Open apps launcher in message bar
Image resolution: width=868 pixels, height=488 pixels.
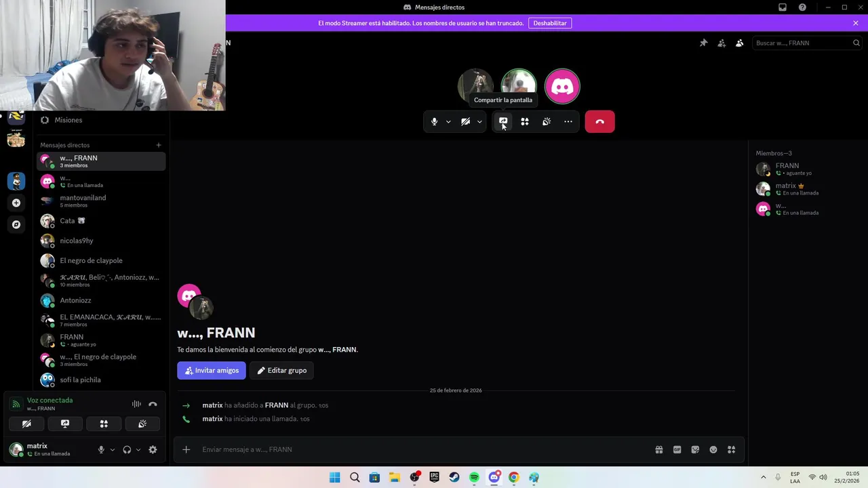[732, 449]
